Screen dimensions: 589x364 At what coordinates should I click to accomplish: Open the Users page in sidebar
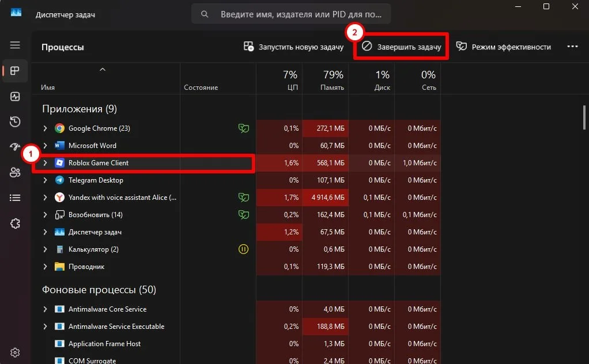[x=15, y=172]
